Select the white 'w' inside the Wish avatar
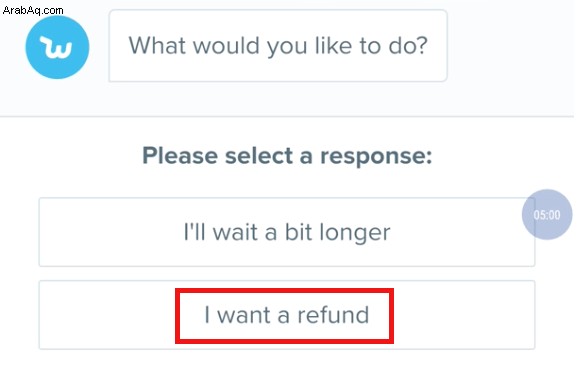Image resolution: width=588 pixels, height=369 pixels. 56,48
